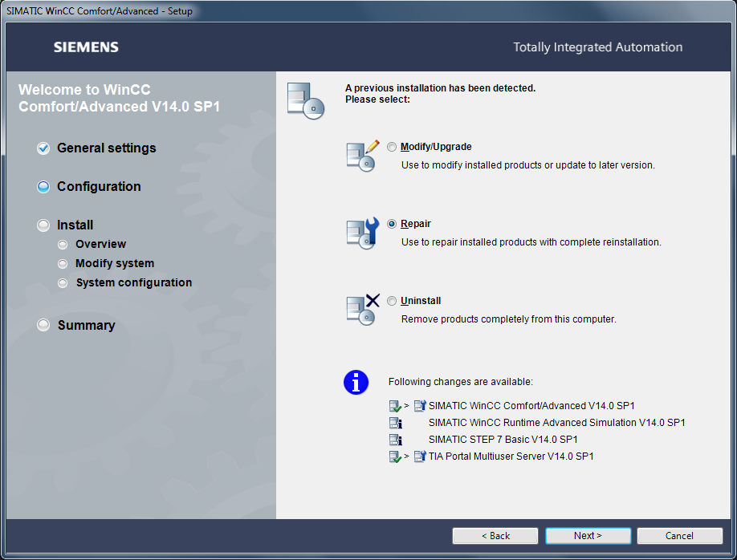Click 'TIA Portal Multiuser Server V14.0 SP1' entry
This screenshot has height=560, width=737.
[x=511, y=457]
